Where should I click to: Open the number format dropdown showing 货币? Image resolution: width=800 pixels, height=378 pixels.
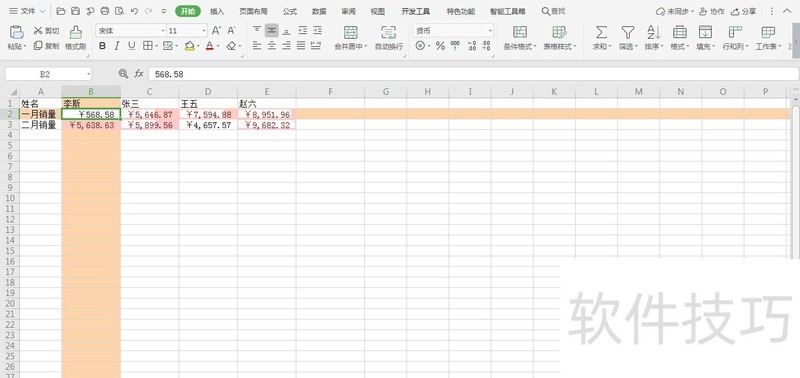coord(453,31)
